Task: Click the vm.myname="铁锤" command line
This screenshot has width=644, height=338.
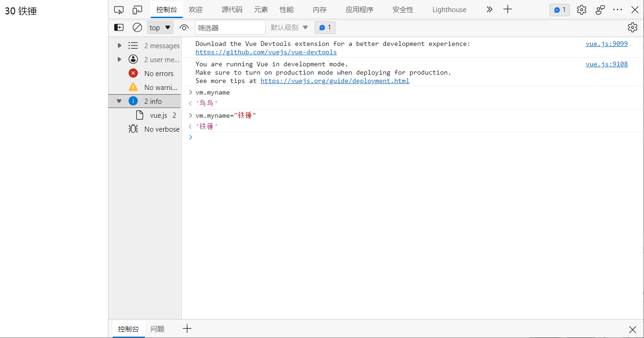Action: point(226,115)
